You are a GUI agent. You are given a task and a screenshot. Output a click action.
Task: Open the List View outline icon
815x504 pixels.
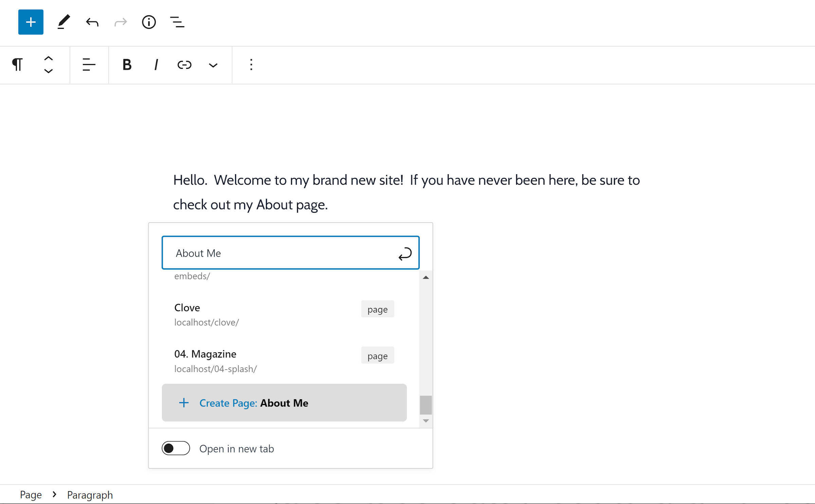[177, 22]
